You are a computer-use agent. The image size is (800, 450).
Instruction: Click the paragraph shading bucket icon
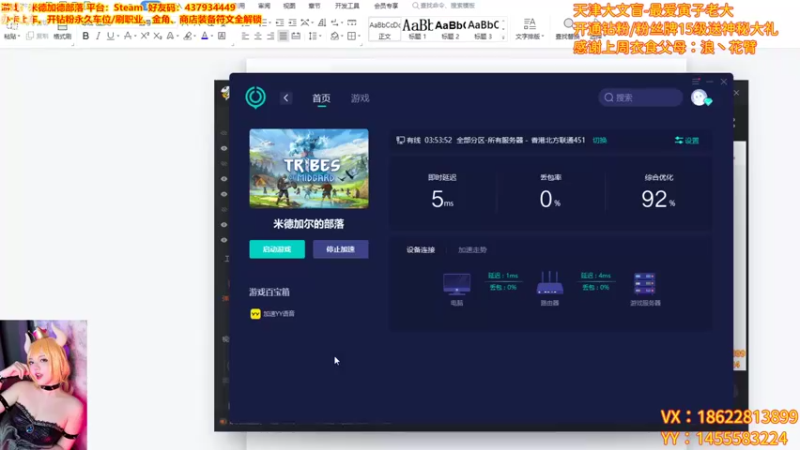[x=335, y=36]
